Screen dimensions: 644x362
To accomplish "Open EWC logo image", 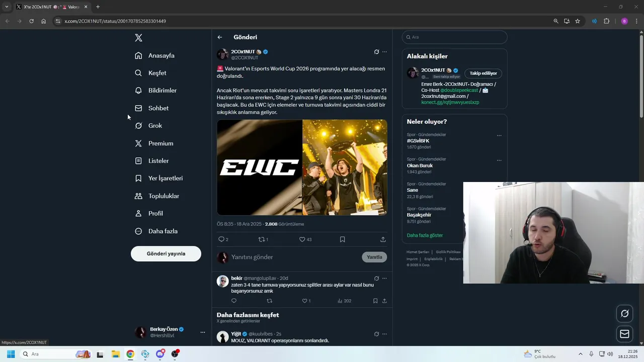I will point(259,167).
